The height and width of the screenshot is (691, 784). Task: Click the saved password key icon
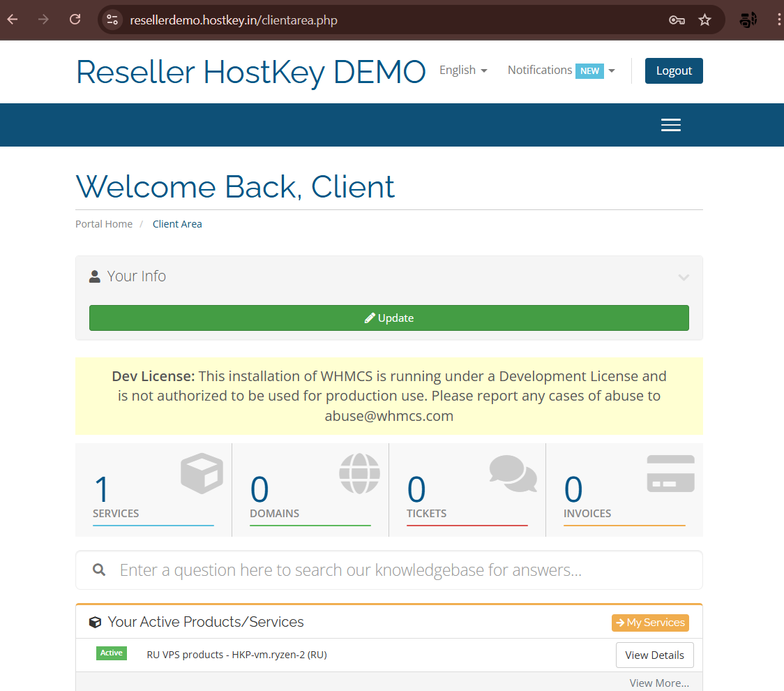click(x=677, y=20)
